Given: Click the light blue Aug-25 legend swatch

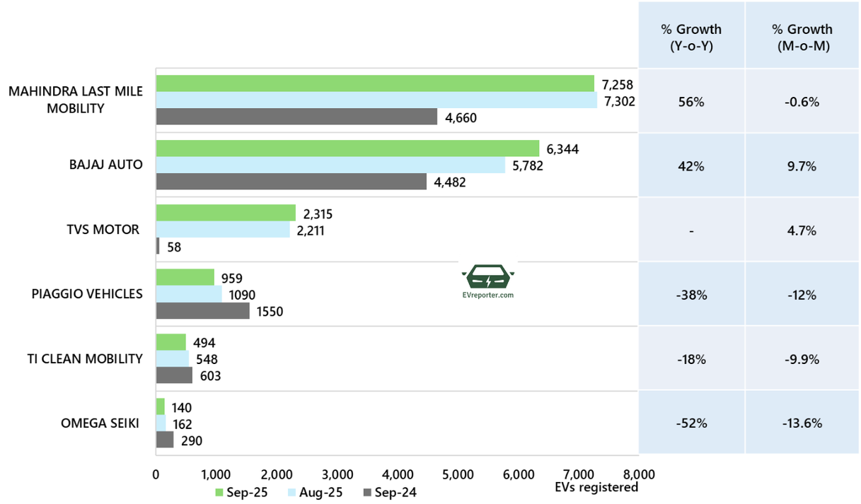Looking at the screenshot, I should 292,493.
